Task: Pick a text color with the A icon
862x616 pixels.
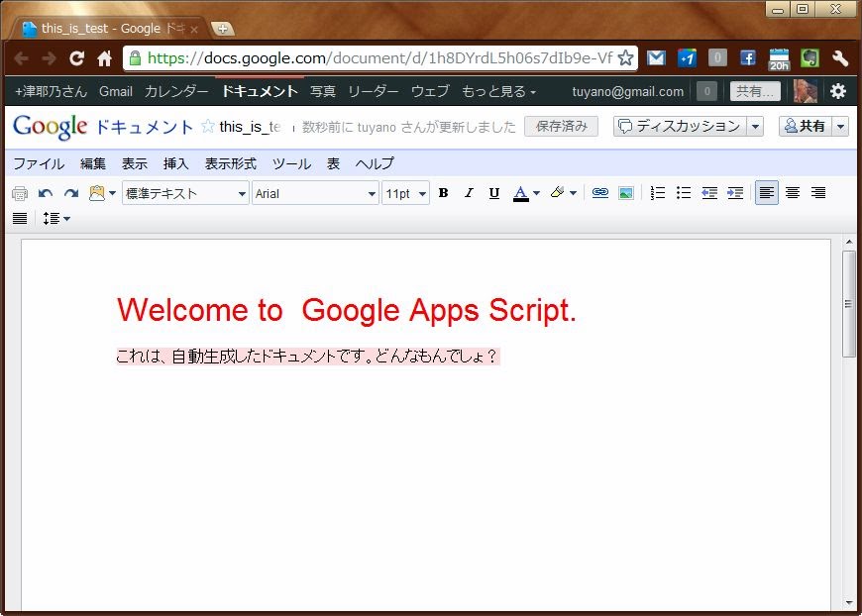Action: coord(521,193)
